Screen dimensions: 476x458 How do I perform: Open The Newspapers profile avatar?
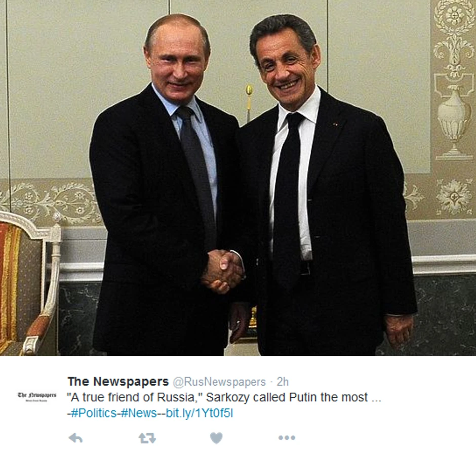(x=37, y=396)
